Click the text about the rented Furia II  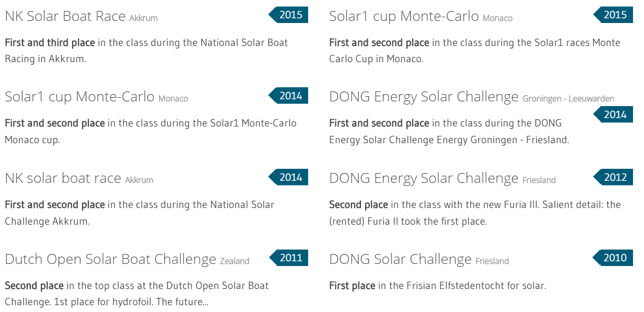point(408,222)
